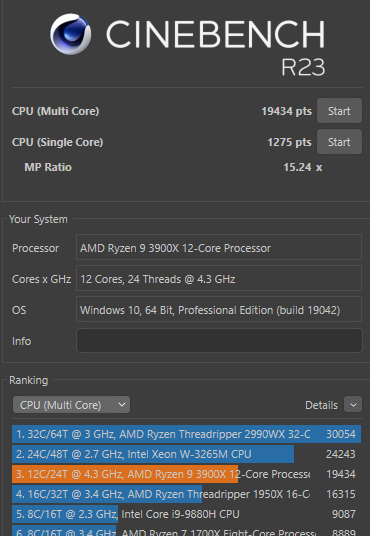Start the CPU Multi Core benchmark
The width and height of the screenshot is (370, 536).
tap(339, 111)
